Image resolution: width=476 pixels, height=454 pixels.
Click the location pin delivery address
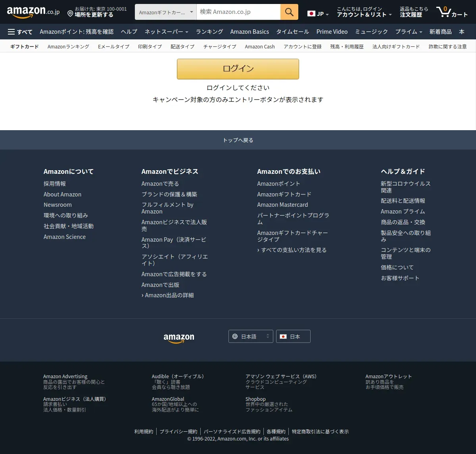pyautogui.click(x=97, y=12)
